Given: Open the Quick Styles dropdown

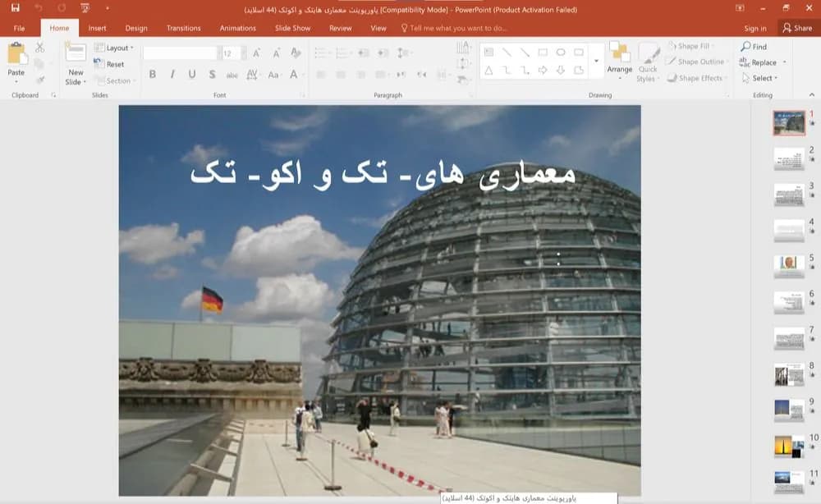Looking at the screenshot, I should coord(649,62).
